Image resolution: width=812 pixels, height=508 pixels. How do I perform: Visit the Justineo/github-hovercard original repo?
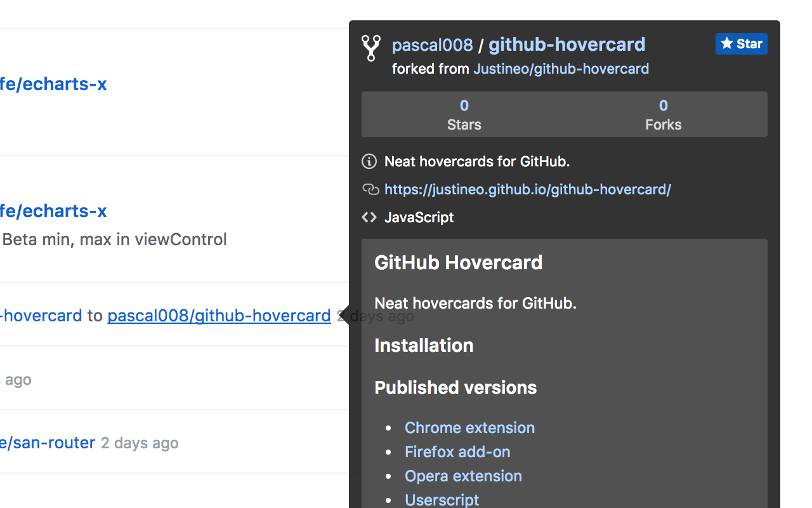561,69
